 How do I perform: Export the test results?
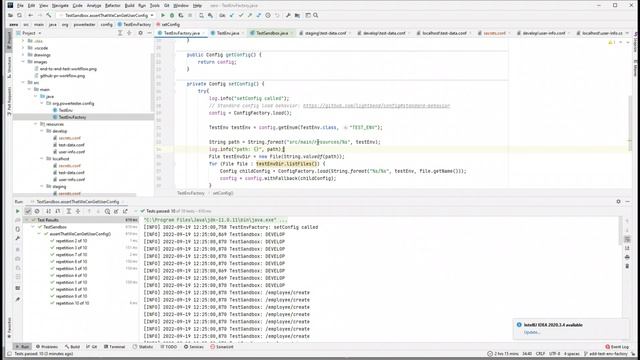coord(125,211)
